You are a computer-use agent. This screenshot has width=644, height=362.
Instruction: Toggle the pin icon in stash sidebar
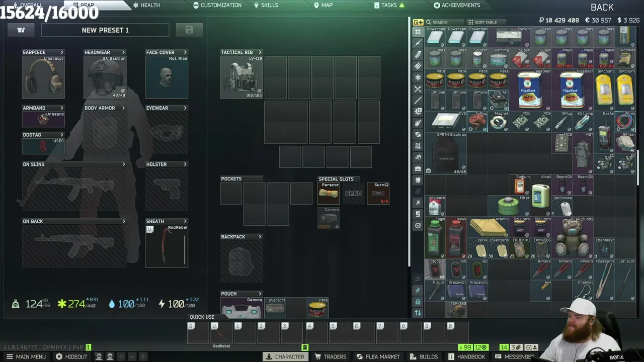click(418, 290)
